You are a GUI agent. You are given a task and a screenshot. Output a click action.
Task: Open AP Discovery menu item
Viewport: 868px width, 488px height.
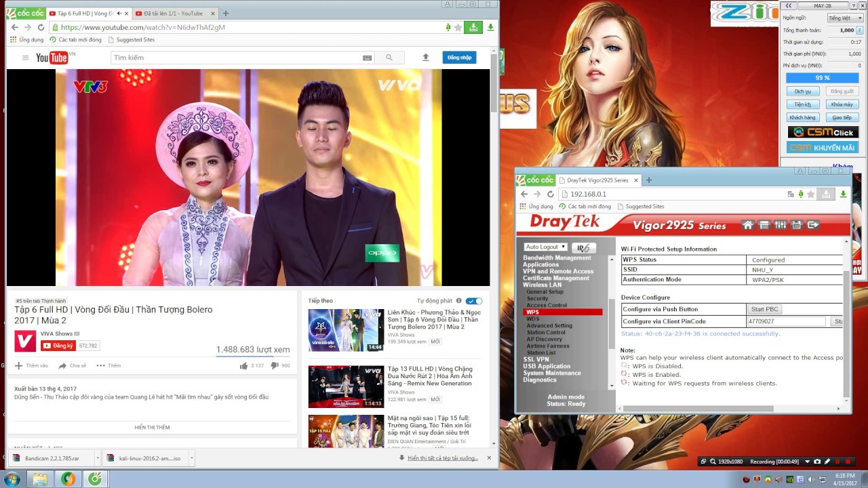coord(544,339)
